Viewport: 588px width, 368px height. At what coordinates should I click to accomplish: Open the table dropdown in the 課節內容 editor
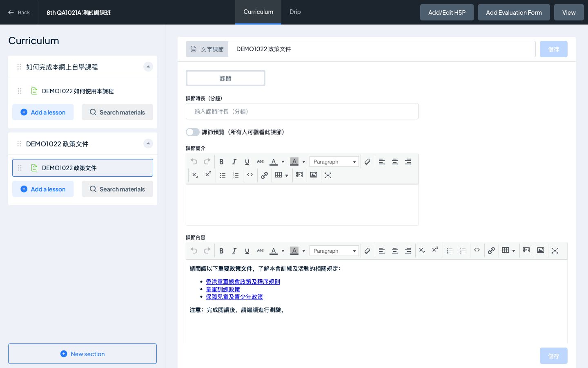(x=514, y=251)
